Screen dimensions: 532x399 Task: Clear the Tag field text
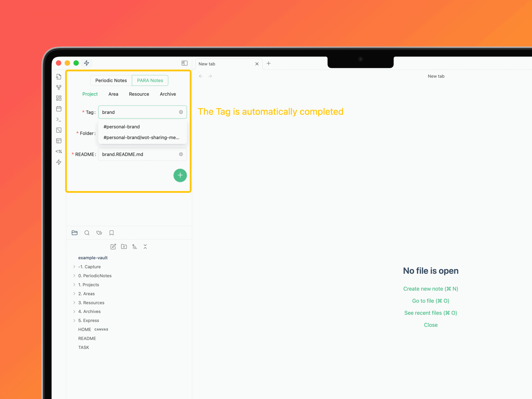point(181,112)
